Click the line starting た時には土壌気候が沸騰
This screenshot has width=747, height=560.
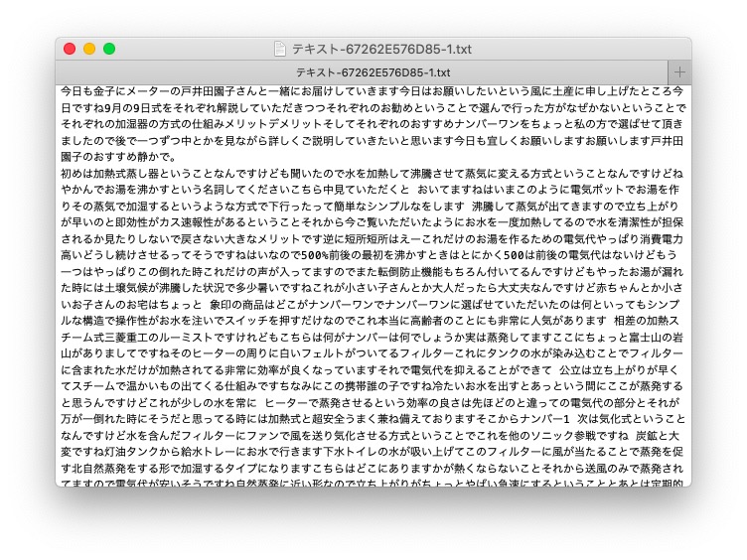[x=373, y=288]
